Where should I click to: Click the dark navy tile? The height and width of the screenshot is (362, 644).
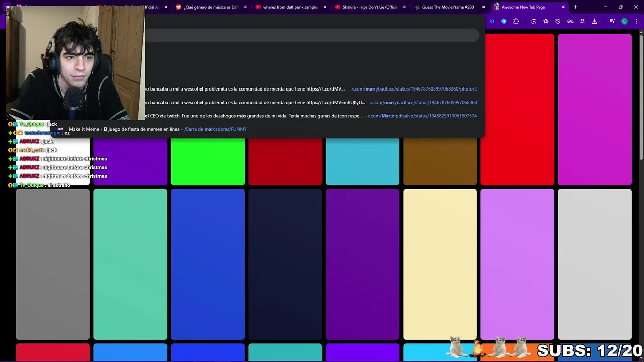point(285,264)
